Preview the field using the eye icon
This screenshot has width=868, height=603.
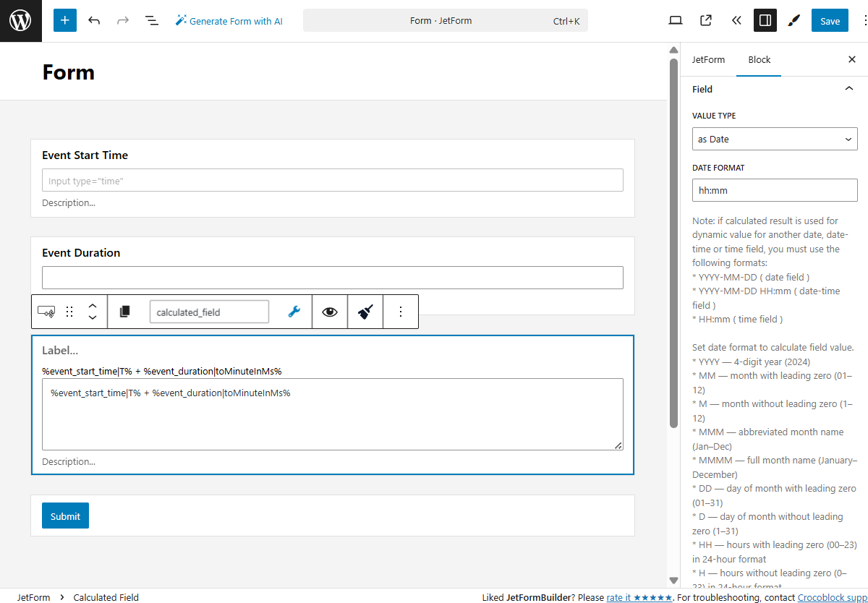click(330, 311)
